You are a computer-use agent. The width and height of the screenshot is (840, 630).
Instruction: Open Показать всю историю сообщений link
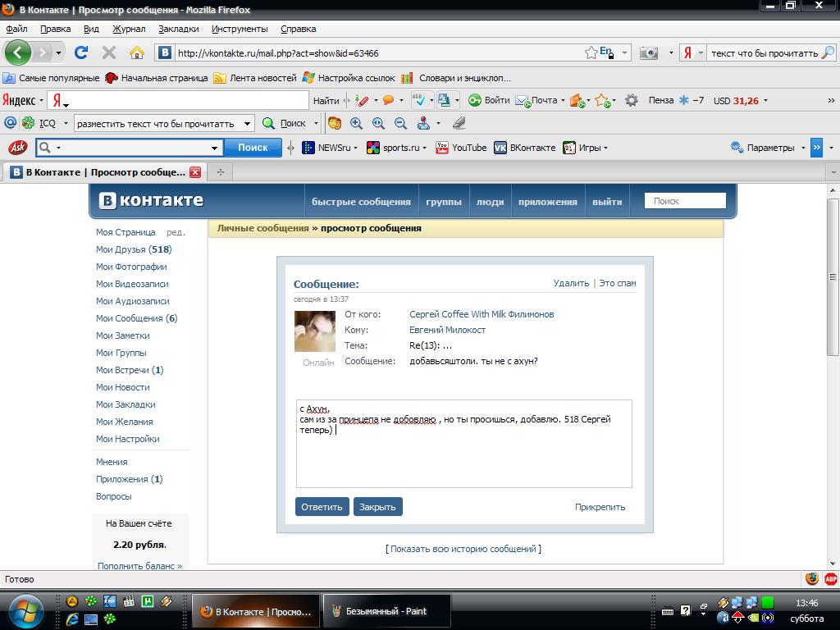pos(463,549)
